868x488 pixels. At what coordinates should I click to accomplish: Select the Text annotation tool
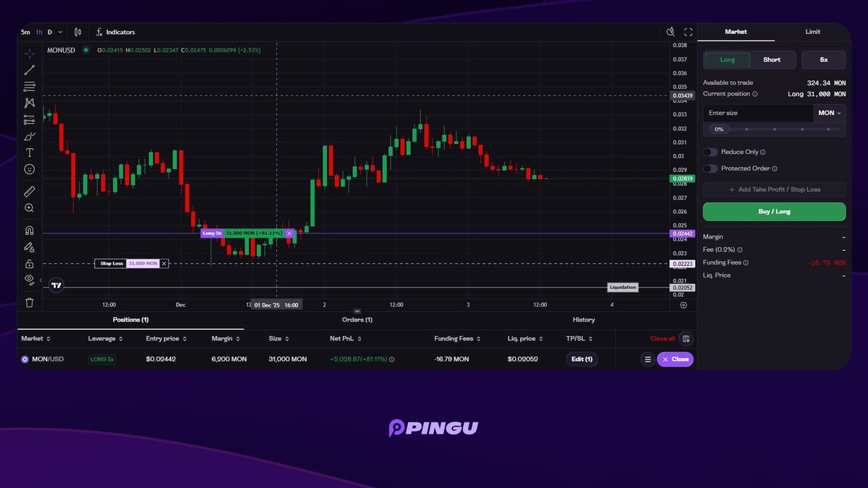pyautogui.click(x=30, y=153)
